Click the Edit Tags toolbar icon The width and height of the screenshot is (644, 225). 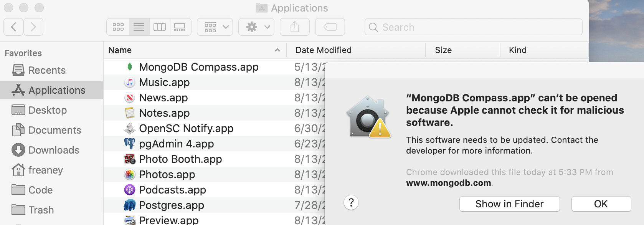pos(330,27)
